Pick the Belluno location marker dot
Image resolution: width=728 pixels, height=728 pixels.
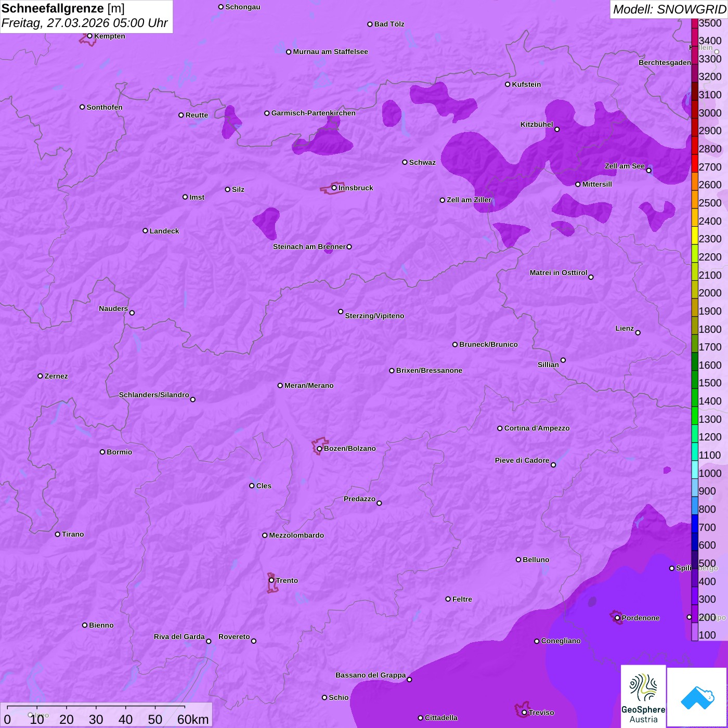tap(518, 560)
